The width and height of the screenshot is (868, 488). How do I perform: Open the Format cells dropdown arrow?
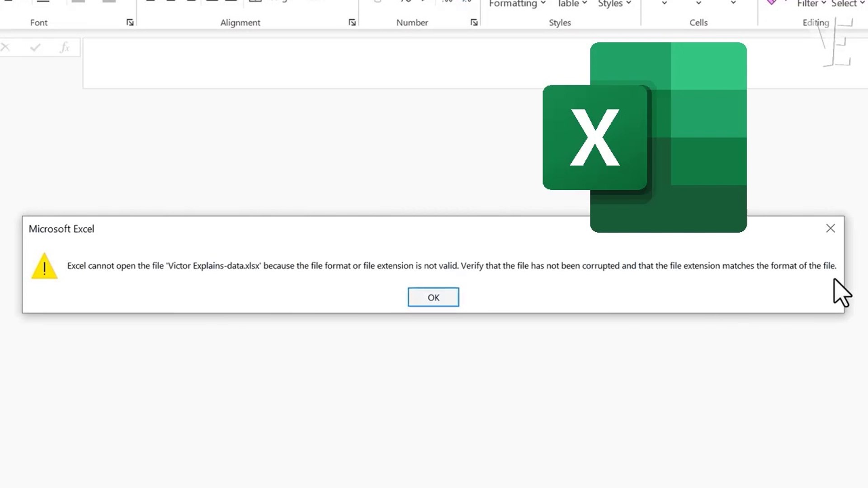coord(733,4)
